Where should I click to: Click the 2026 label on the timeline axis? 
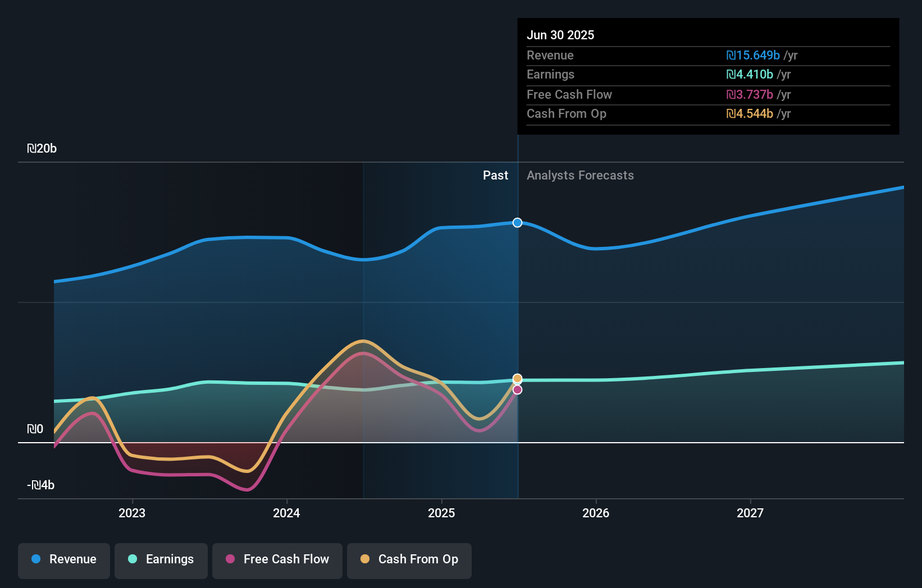pyautogui.click(x=596, y=512)
